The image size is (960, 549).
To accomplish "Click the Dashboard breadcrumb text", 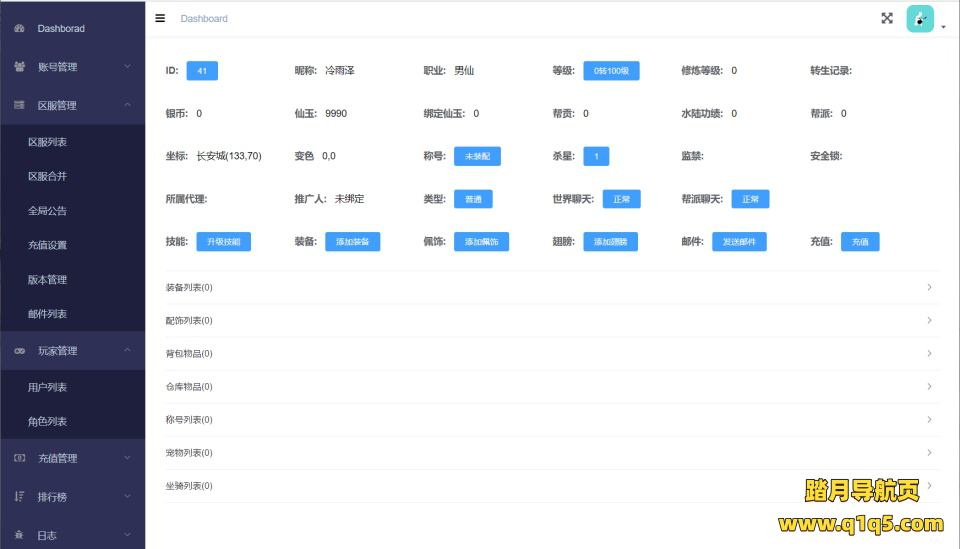I will point(204,19).
